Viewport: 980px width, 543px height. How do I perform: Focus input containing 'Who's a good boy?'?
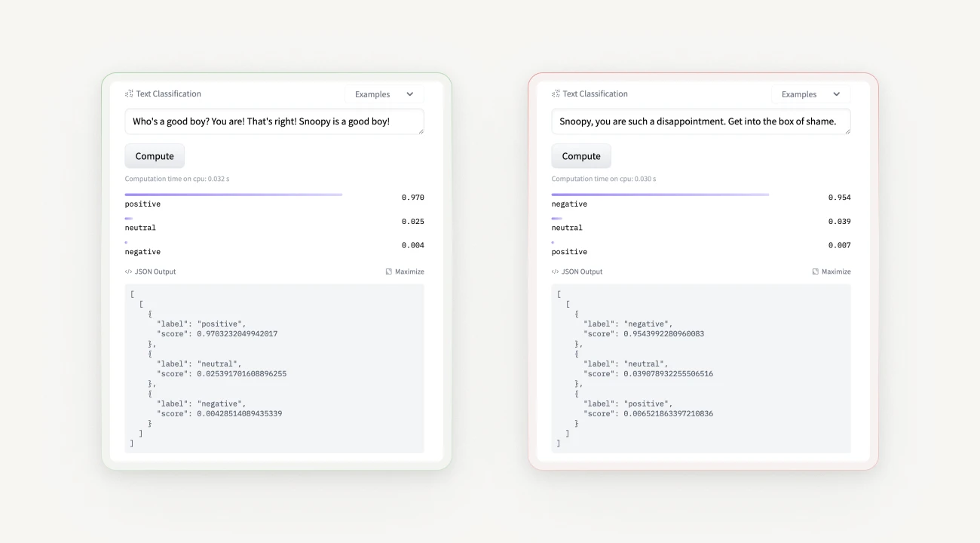coord(274,121)
